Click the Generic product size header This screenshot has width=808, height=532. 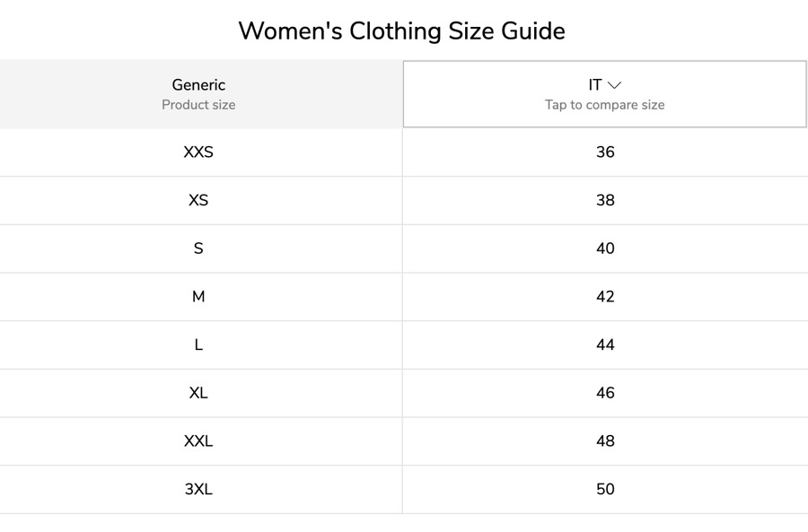point(198,93)
